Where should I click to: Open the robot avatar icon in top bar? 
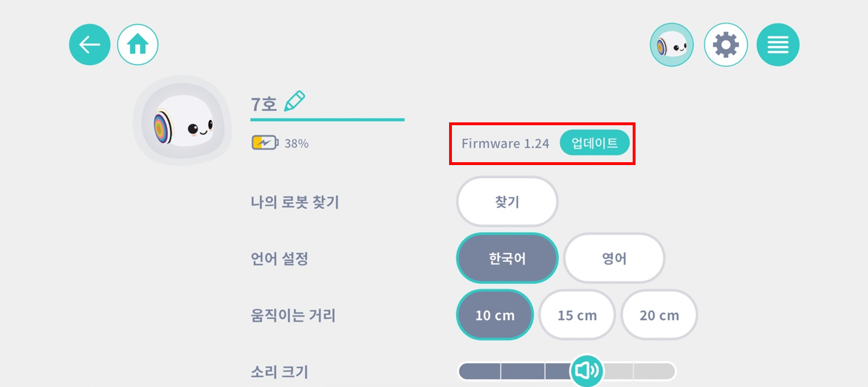tap(672, 45)
